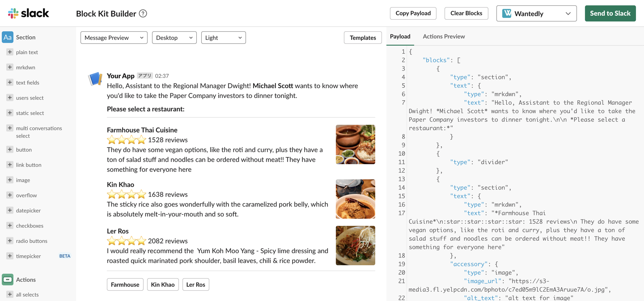Click the Section category Aa icon
The width and height of the screenshot is (644, 301).
click(x=8, y=37)
